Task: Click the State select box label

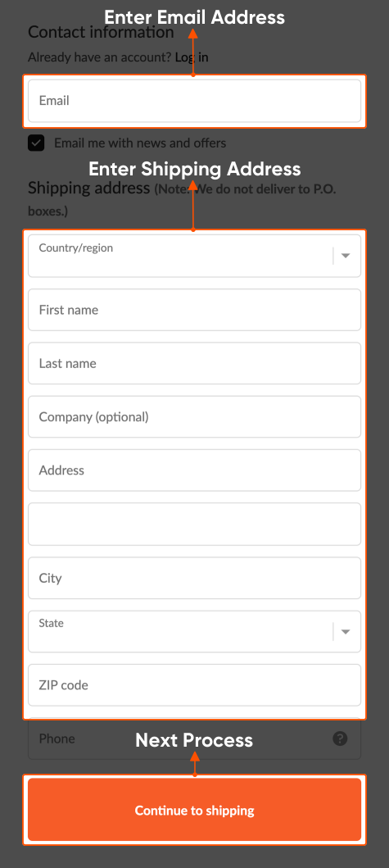Action: coord(51,623)
